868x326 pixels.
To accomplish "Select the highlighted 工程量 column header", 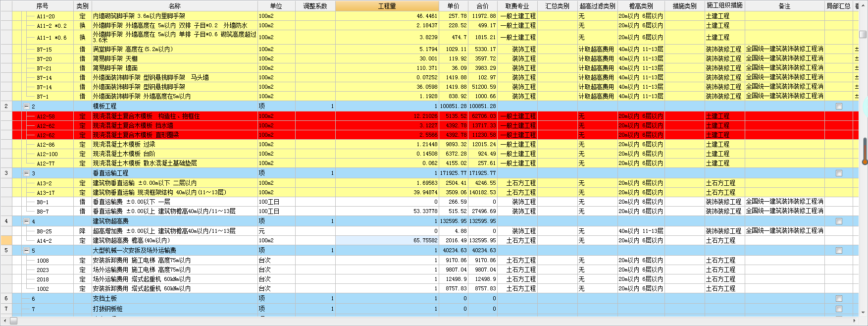I will click(387, 6).
